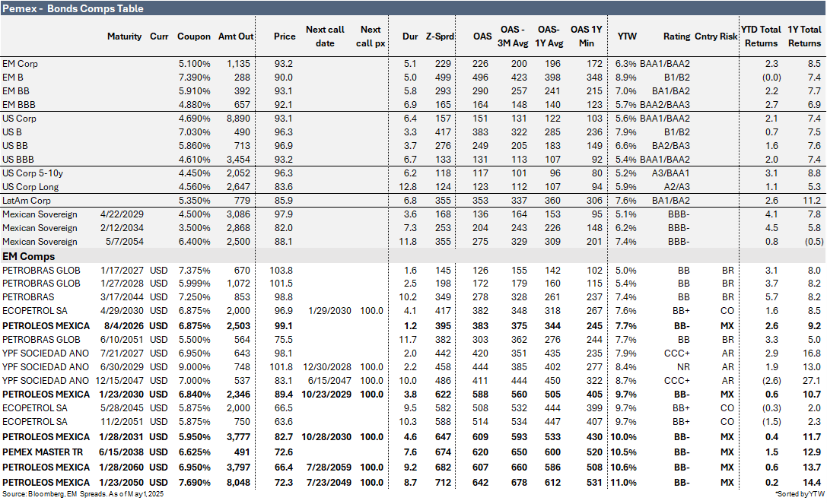Viewport: 827px width, 504px height.
Task: Click the A3/BAA1 rating cell
Action: tap(670, 173)
